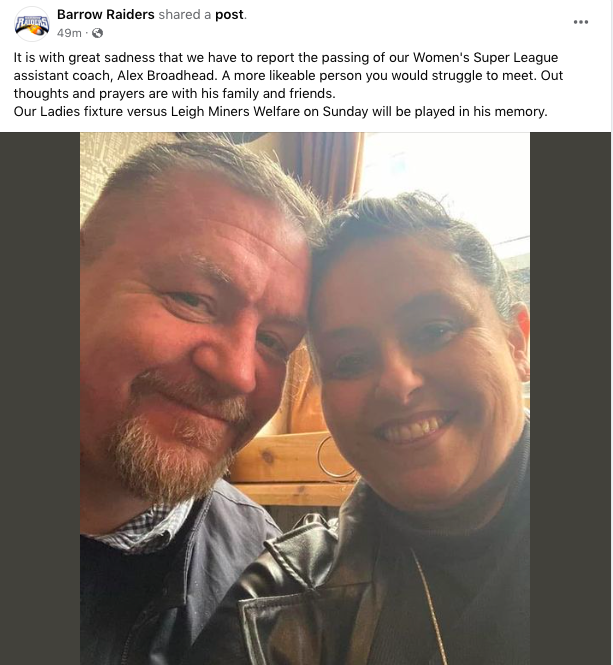Screen dimensions: 613x665
Task: Open the shared selfie photo
Action: [305, 399]
